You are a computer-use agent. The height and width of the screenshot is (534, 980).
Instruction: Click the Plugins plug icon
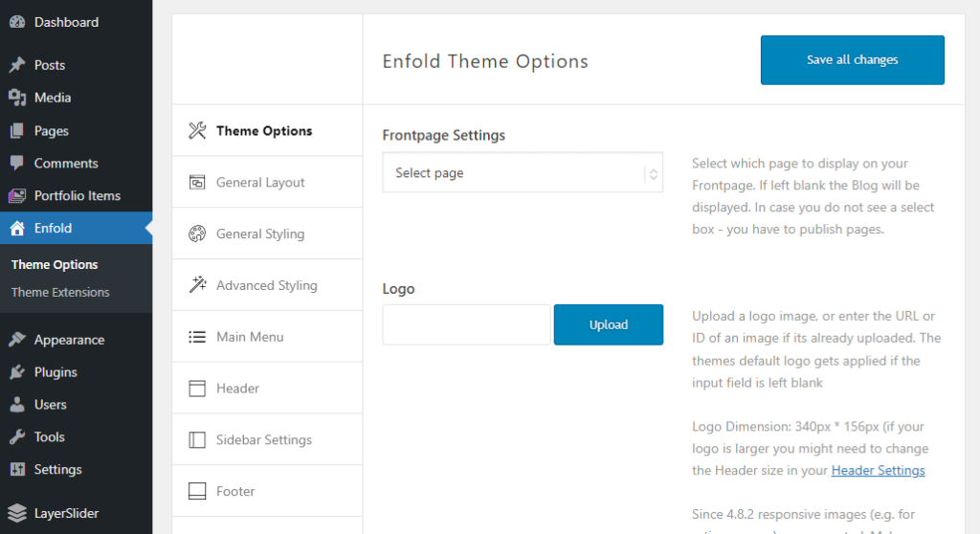pyautogui.click(x=17, y=372)
